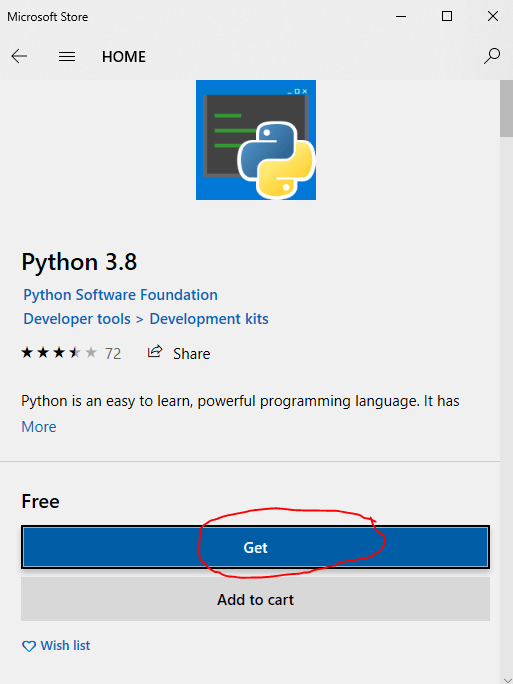Open search with the magnifier icon
513x684 pixels.
492,56
